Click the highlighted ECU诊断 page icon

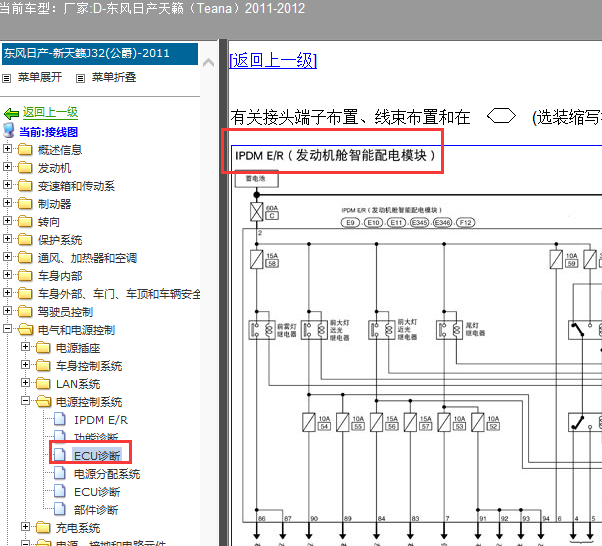pyautogui.click(x=60, y=455)
